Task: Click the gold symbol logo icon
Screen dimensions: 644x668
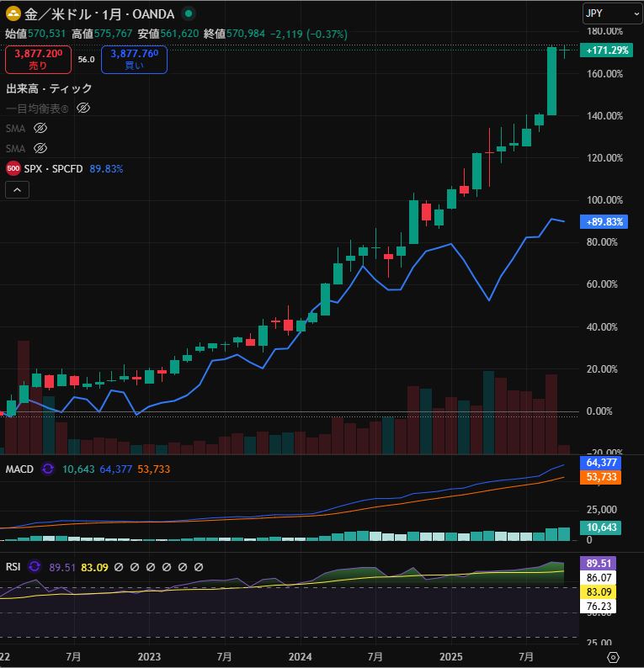Action: [x=13, y=13]
